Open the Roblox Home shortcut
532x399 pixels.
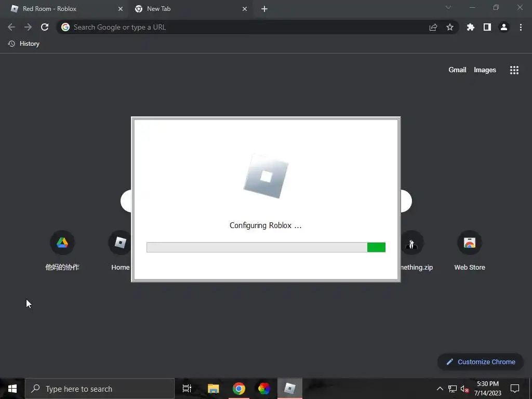[x=120, y=251]
